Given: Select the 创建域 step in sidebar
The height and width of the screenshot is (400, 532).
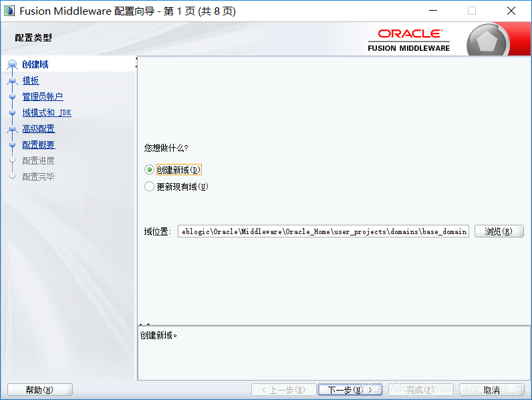Looking at the screenshot, I should pos(35,64).
